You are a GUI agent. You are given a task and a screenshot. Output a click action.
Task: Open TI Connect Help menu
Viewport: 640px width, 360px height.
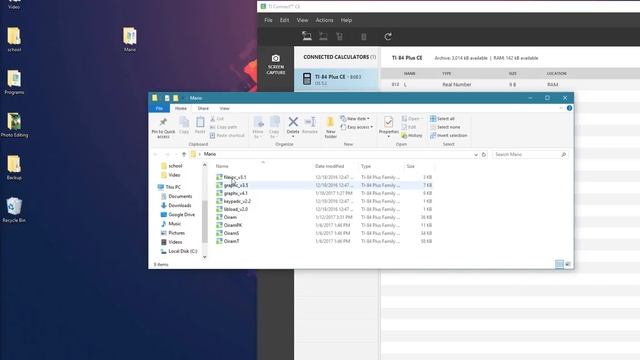(346, 20)
